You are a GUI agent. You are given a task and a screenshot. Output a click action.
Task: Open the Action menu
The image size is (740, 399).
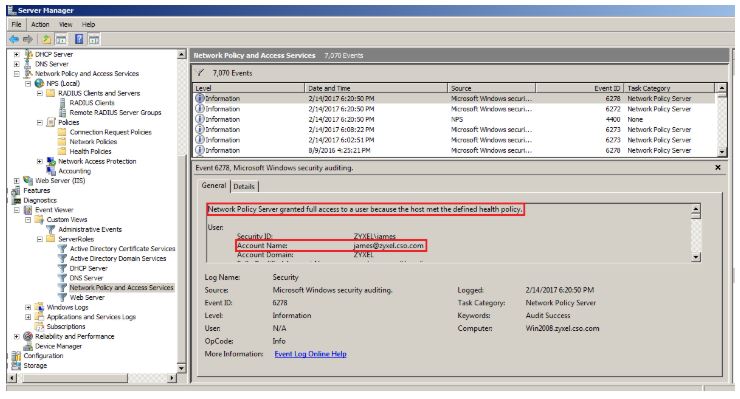[x=40, y=25]
